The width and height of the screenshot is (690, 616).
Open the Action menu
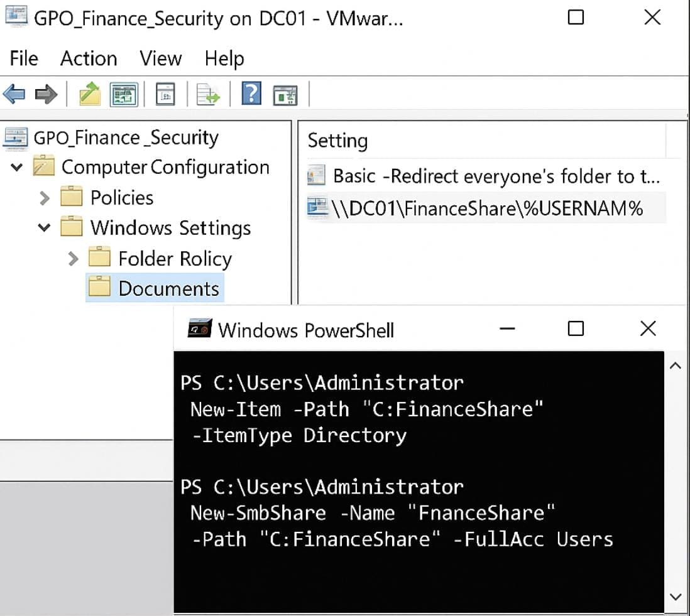coord(89,58)
